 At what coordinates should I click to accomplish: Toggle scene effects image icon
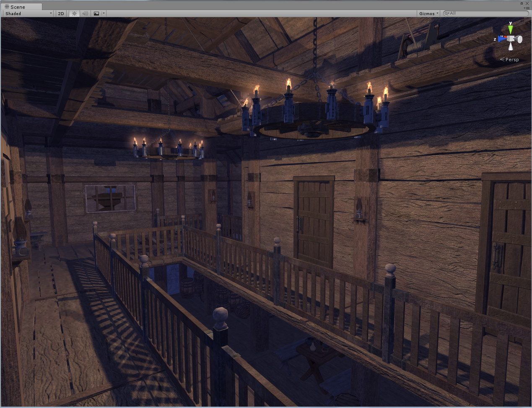[x=96, y=13]
